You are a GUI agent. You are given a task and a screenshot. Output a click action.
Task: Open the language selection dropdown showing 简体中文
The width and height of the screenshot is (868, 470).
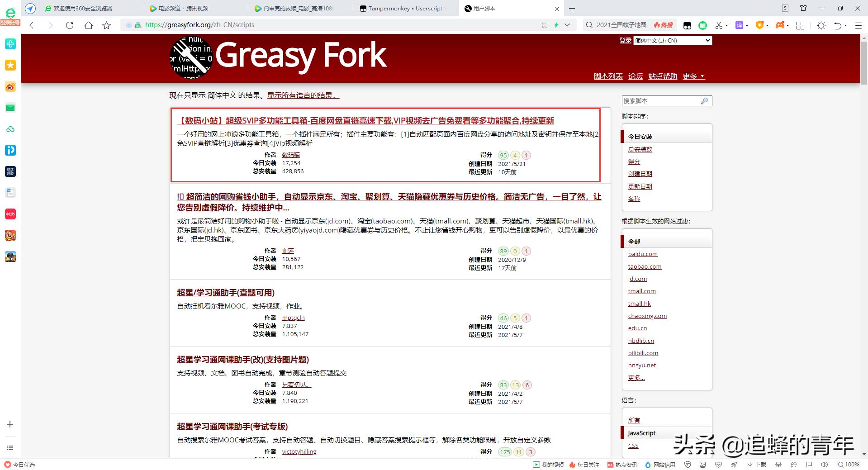(x=673, y=40)
